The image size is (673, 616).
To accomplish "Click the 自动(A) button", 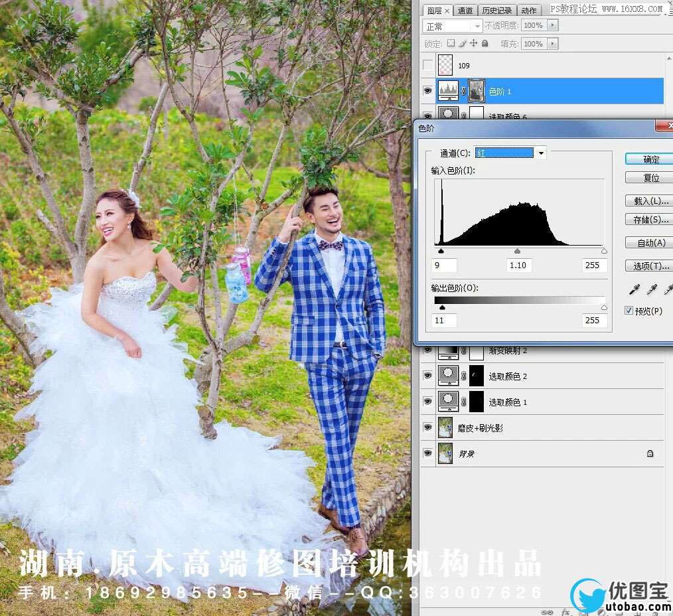I will (x=650, y=243).
